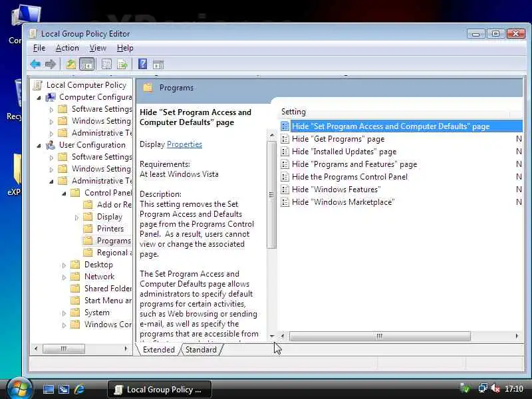532x399 pixels.
Task: Collapse the Computer Configuration node
Action: [x=39, y=98]
